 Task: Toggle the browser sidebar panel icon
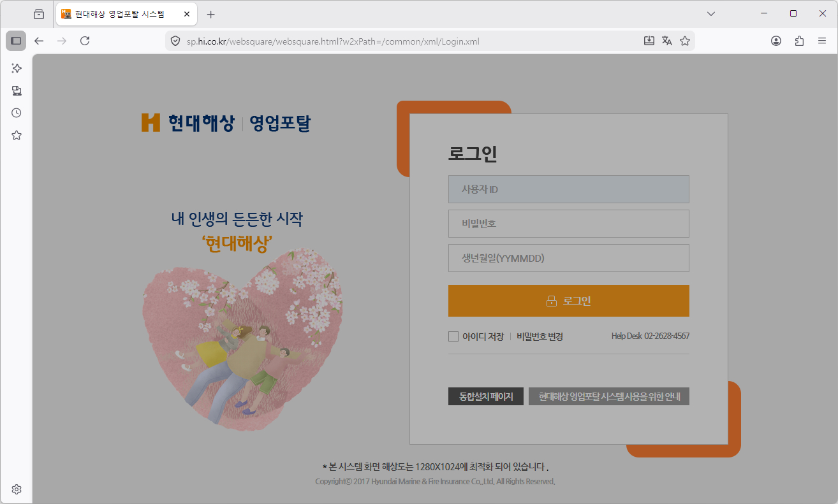tap(16, 41)
